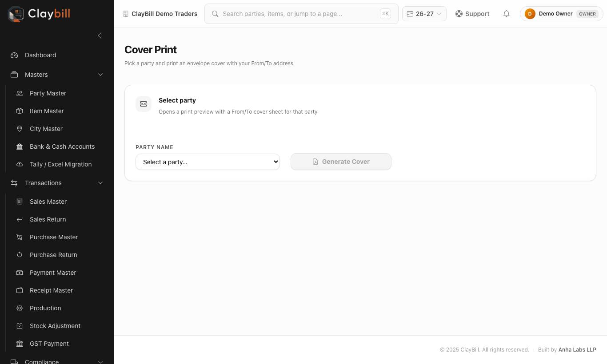The width and height of the screenshot is (607, 364).
Task: Collapse the Transactions section chevron
Action: (100, 183)
